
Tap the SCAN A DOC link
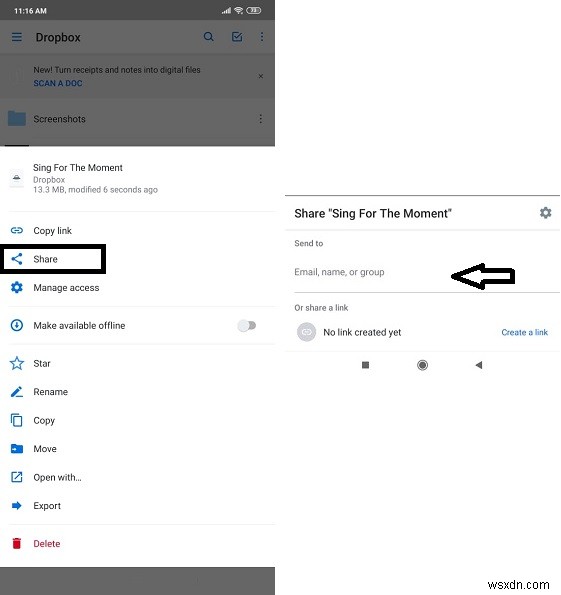click(58, 83)
